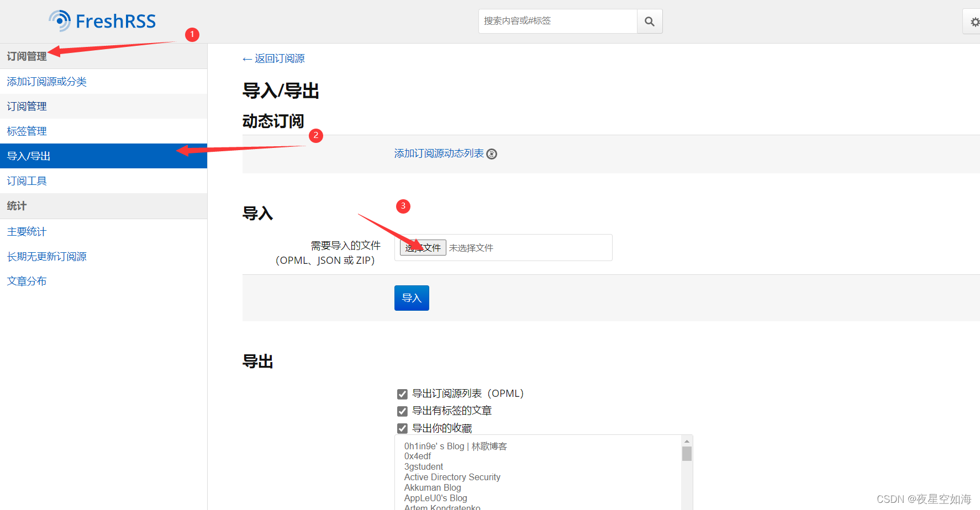
Task: Click the 返回订阅源 back link
Action: click(273, 58)
